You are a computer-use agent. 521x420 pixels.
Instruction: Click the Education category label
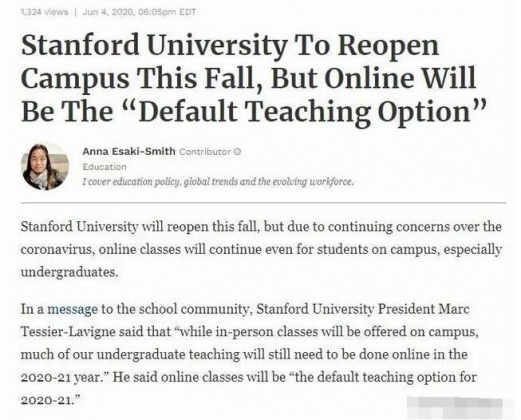[x=104, y=167]
